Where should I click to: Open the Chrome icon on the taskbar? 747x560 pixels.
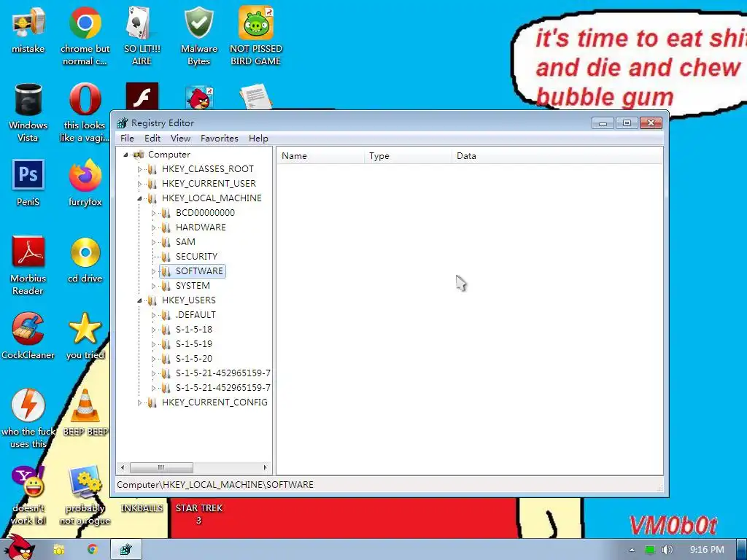point(93,550)
